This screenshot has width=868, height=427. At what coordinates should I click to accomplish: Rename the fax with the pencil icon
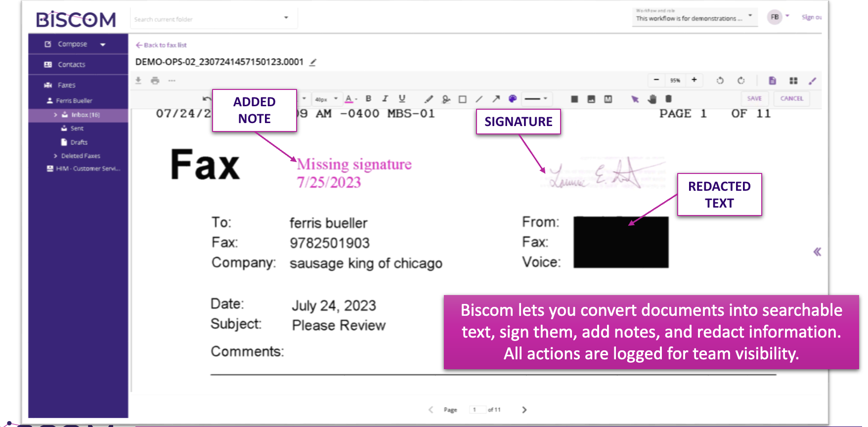click(313, 62)
